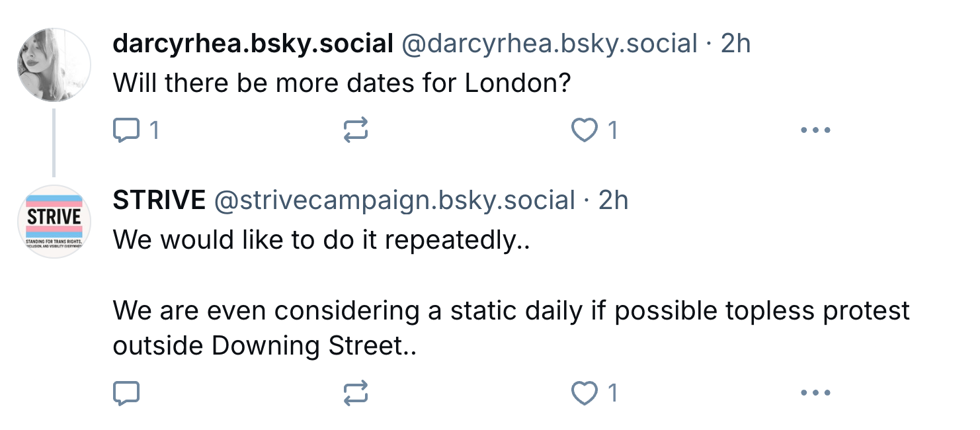Click the STRIVE trans flag avatar
This screenshot has width=980, height=430.
click(x=54, y=222)
